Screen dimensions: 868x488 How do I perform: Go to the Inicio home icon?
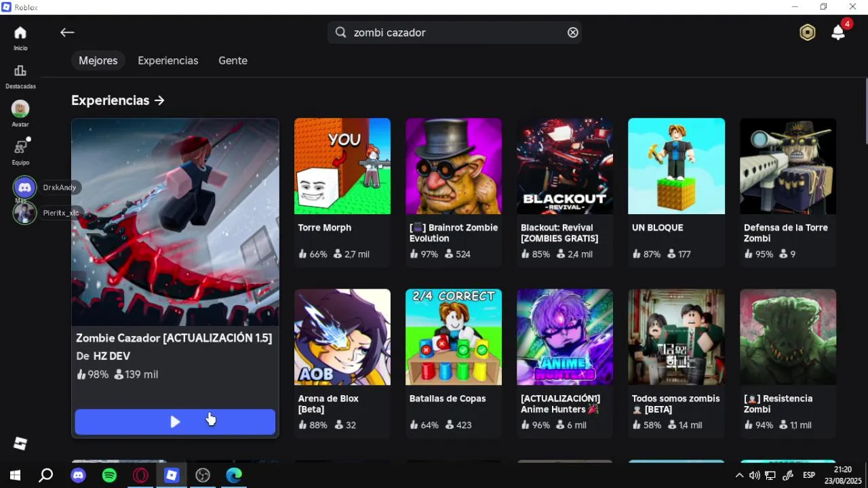(x=20, y=33)
